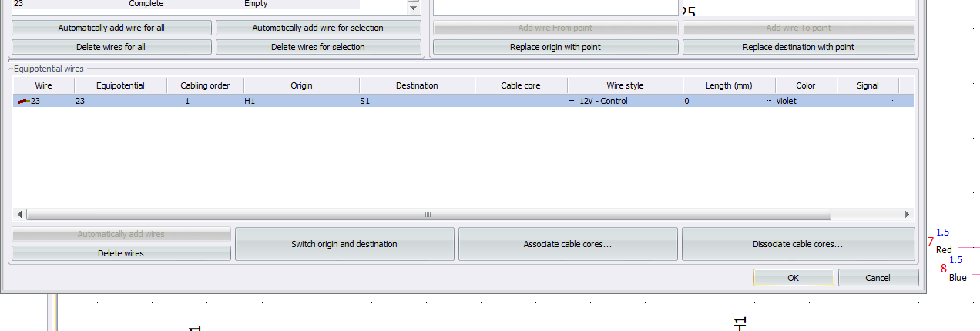Click the Red wire label in the schematic
Viewport: 980px width, 331px height.
pyautogui.click(x=944, y=250)
